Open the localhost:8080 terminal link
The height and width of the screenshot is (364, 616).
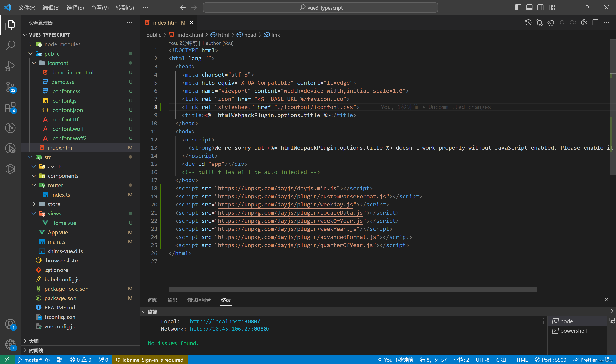225,321
